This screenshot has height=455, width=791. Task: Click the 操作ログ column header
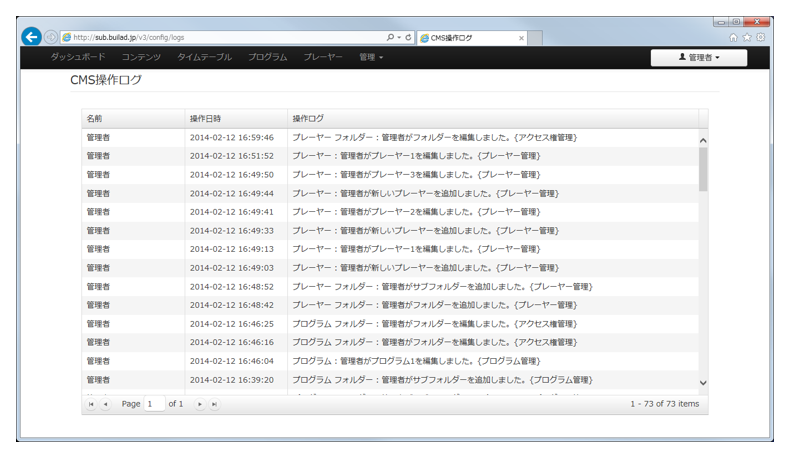493,119
